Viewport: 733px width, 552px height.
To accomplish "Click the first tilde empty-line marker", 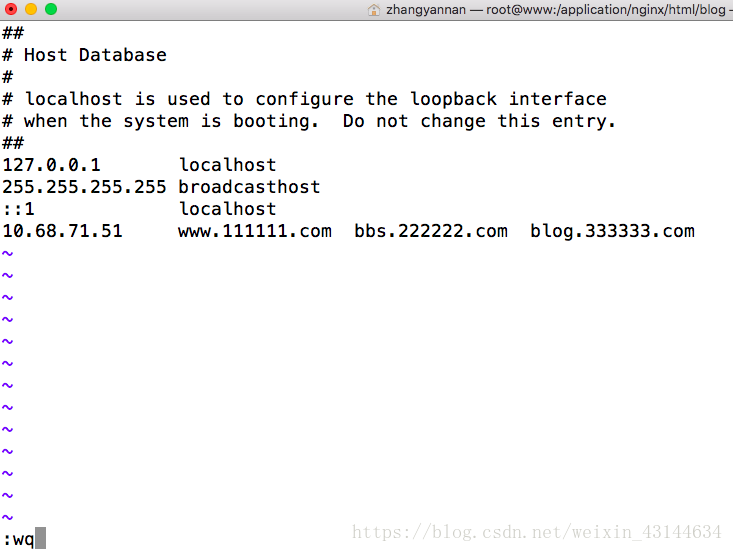I will [7, 253].
